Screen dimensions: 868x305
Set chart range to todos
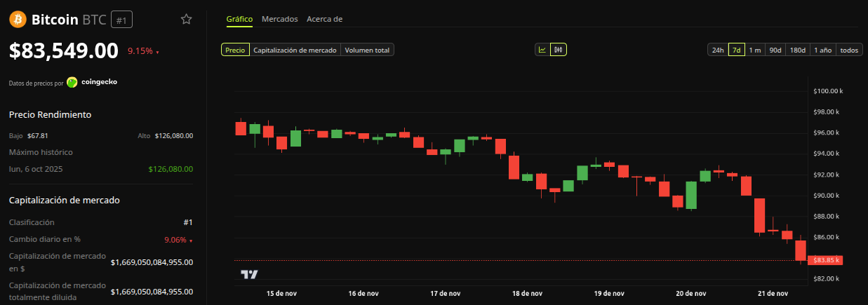[x=849, y=50]
